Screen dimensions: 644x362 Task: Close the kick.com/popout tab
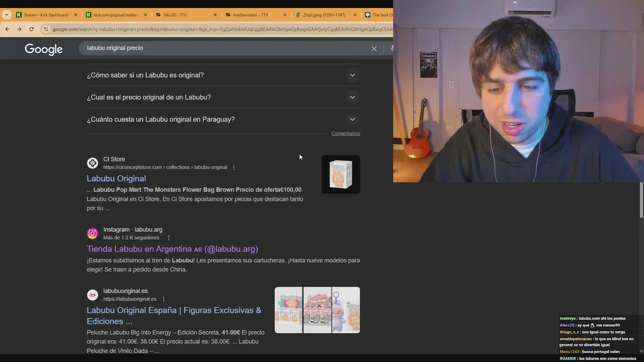(x=146, y=15)
